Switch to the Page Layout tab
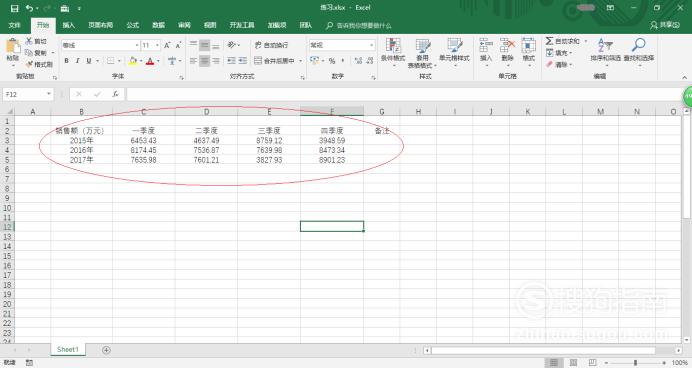This screenshot has width=692, height=368. point(101,25)
